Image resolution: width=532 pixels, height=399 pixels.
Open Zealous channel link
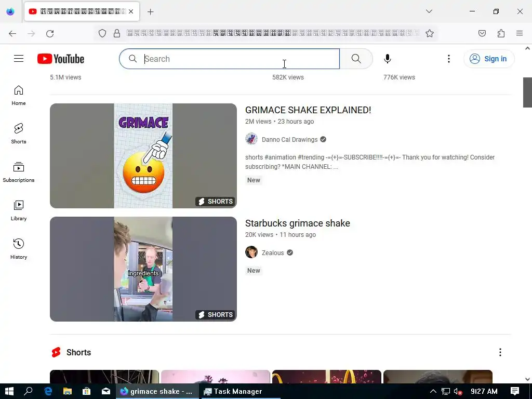tap(273, 253)
